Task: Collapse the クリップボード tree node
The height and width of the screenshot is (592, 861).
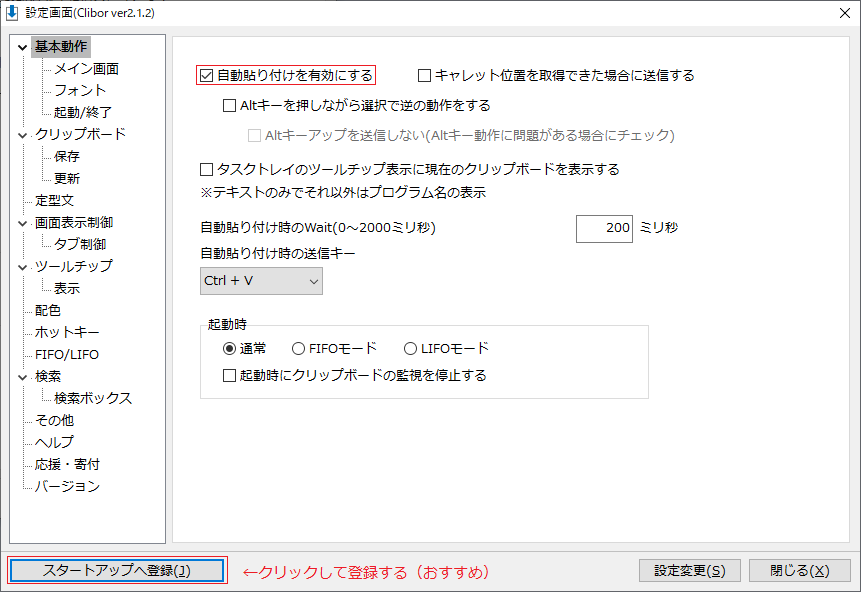Action: click(x=23, y=135)
